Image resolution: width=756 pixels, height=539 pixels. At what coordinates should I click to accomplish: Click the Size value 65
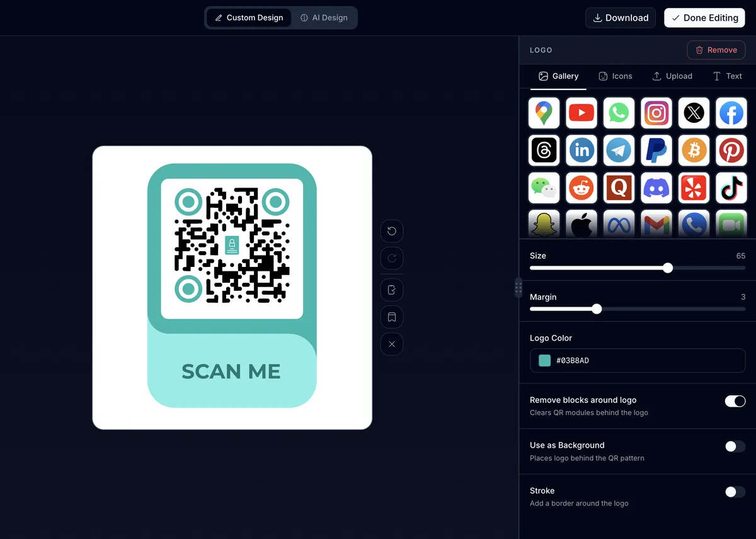pos(741,256)
